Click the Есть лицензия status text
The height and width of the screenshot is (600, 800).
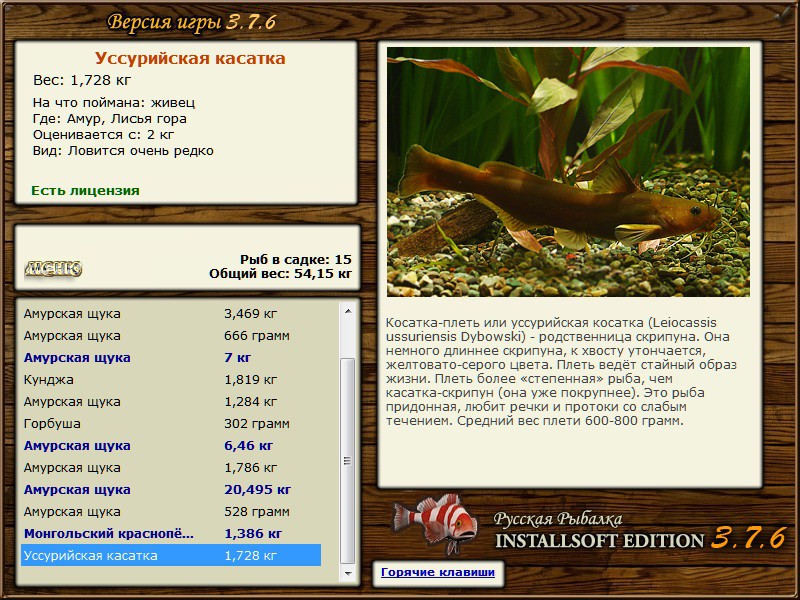(85, 190)
